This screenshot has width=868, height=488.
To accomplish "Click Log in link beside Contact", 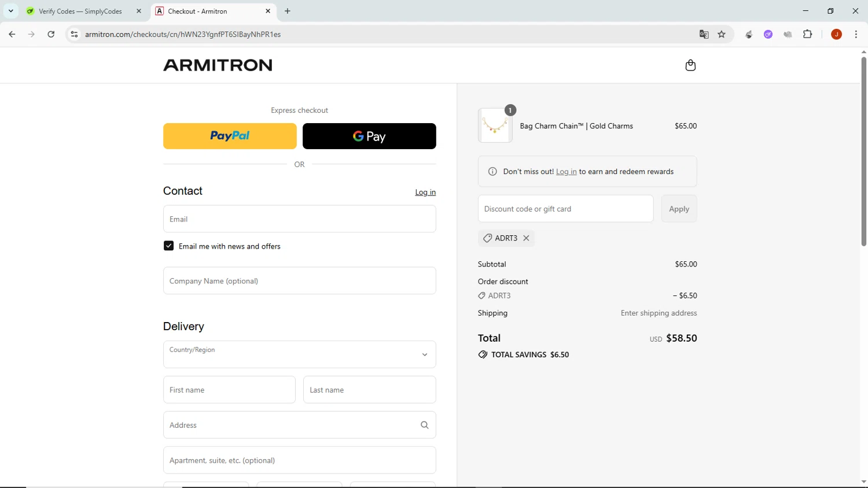I will click(425, 193).
